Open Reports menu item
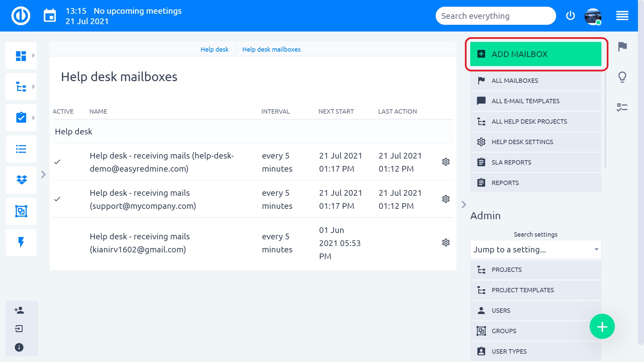 536,183
